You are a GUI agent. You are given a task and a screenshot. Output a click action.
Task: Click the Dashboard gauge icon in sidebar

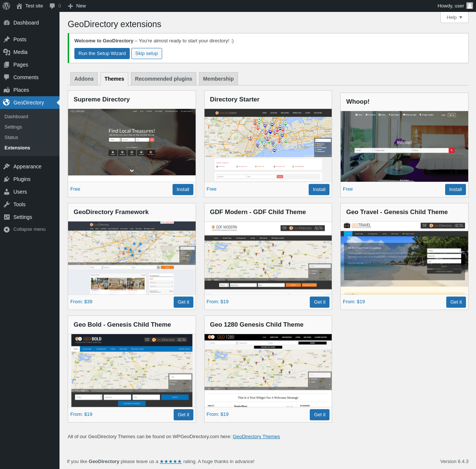click(7, 23)
